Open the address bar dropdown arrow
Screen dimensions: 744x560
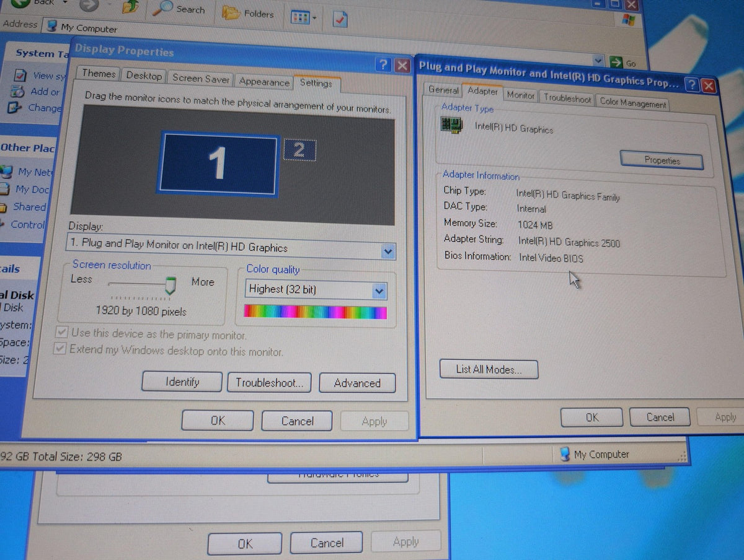click(598, 61)
